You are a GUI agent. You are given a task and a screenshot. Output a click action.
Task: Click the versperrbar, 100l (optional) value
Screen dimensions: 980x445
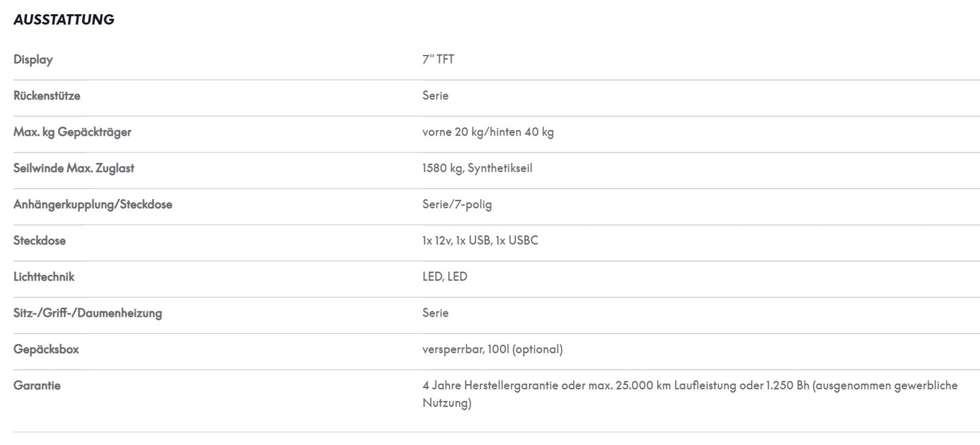[492, 349]
